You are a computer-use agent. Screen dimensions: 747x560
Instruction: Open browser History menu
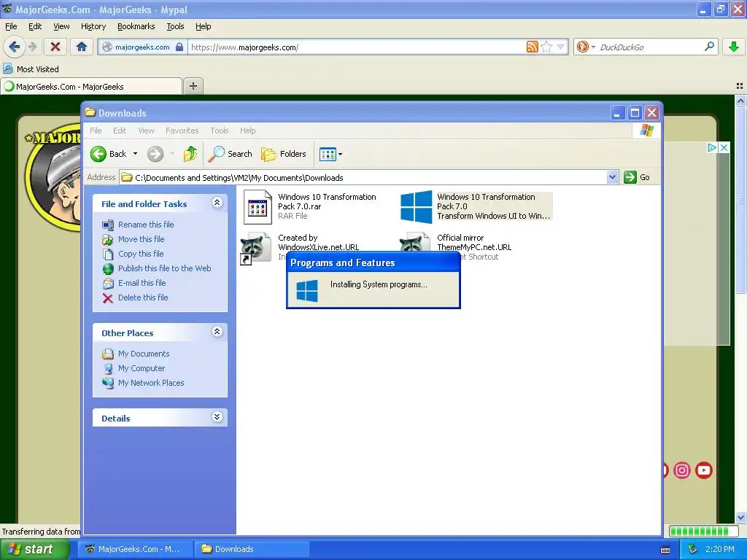(x=93, y=26)
